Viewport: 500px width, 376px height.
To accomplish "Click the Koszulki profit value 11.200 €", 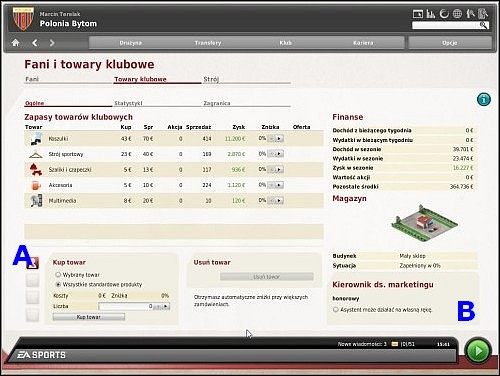I will (235, 138).
